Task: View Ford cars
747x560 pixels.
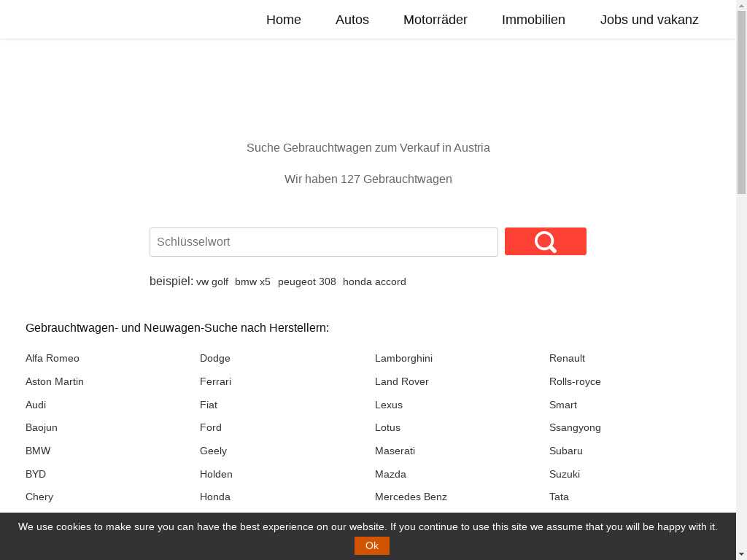Action: coord(211,427)
